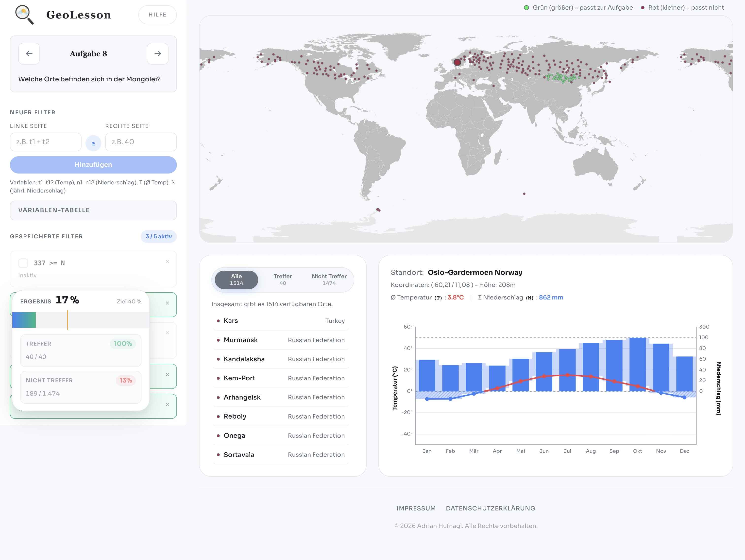Image resolution: width=745 pixels, height=560 pixels.
Task: Open the Hilfe button
Action: pyautogui.click(x=157, y=15)
